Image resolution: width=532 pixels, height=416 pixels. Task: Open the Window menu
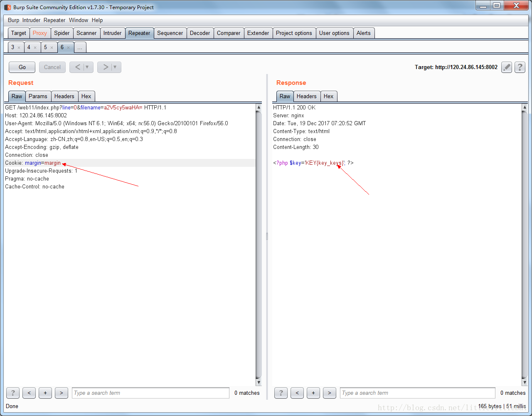pos(79,20)
